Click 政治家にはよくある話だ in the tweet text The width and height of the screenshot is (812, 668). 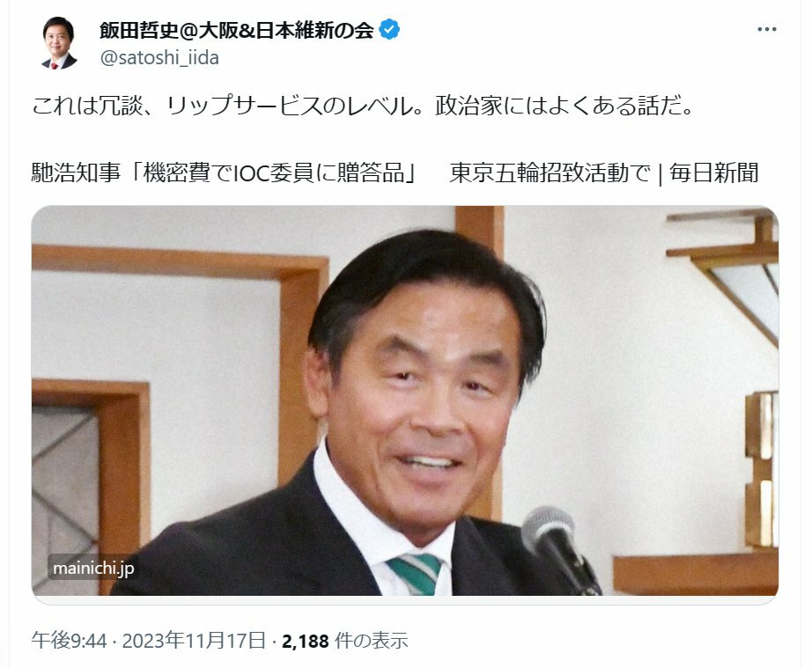557,106
